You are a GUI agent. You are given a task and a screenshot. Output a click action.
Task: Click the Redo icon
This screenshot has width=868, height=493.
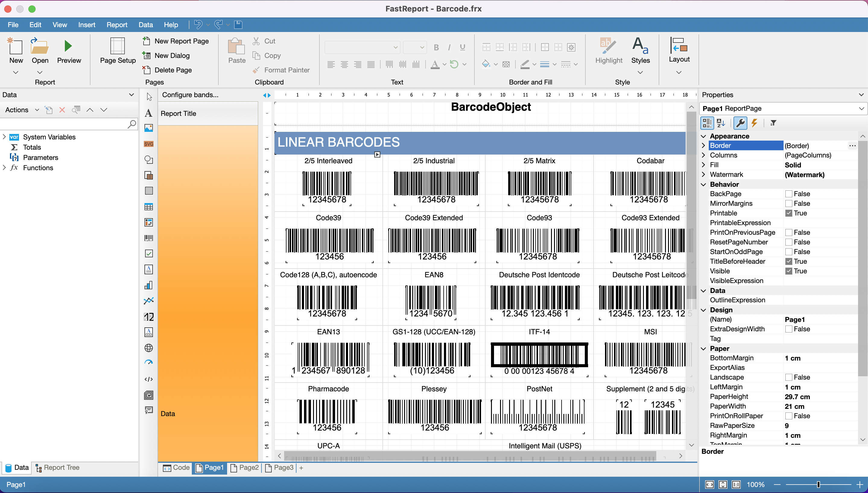point(219,24)
